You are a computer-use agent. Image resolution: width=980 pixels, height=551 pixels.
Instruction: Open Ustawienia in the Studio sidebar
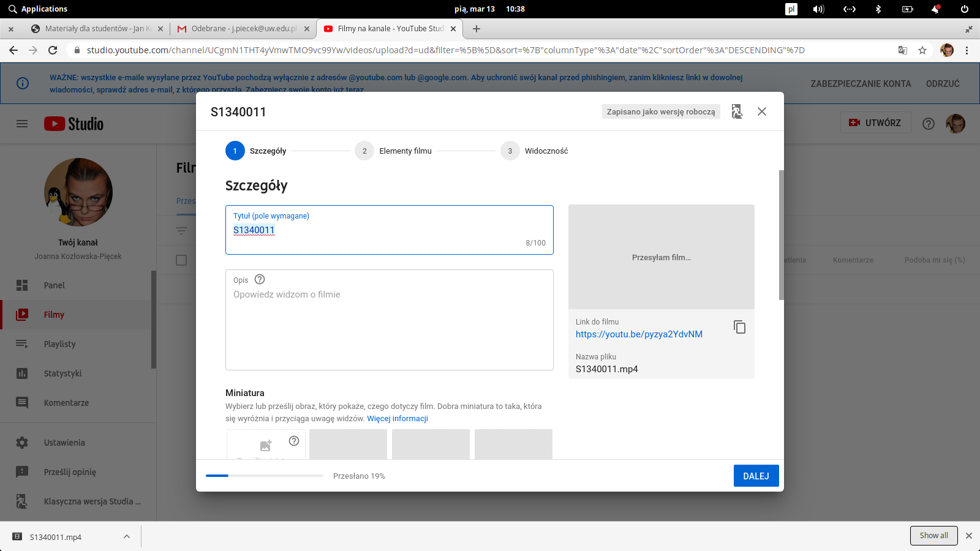78,443
